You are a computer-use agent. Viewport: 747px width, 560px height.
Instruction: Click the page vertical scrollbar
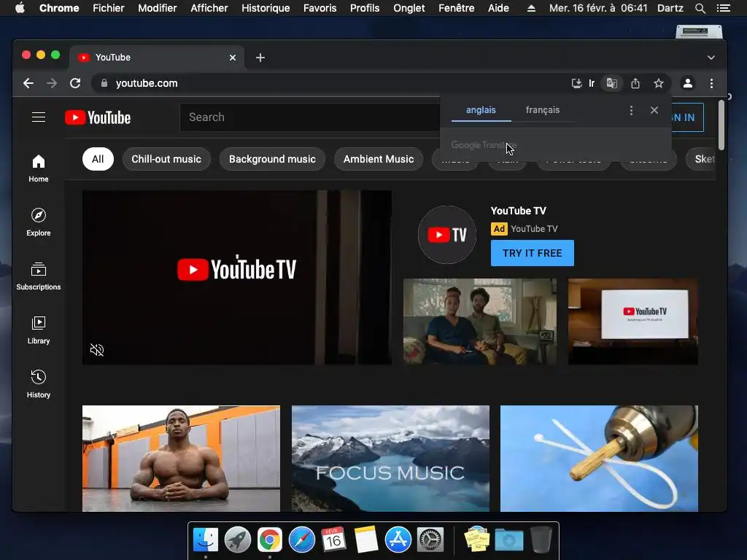(x=721, y=125)
